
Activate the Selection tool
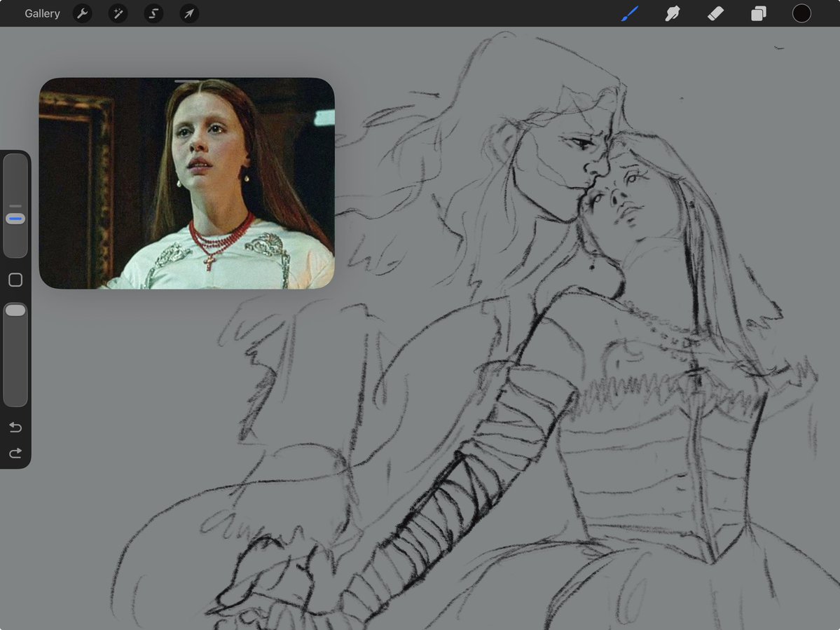pyautogui.click(x=153, y=13)
